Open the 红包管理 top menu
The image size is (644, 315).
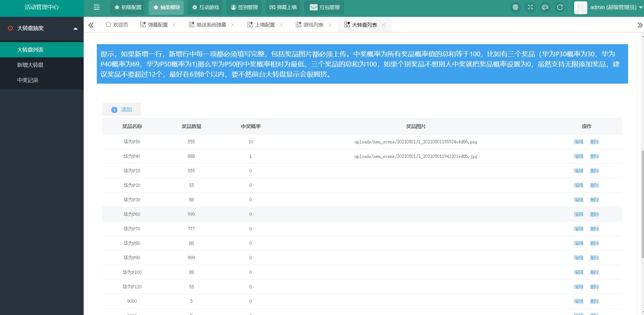click(x=324, y=7)
